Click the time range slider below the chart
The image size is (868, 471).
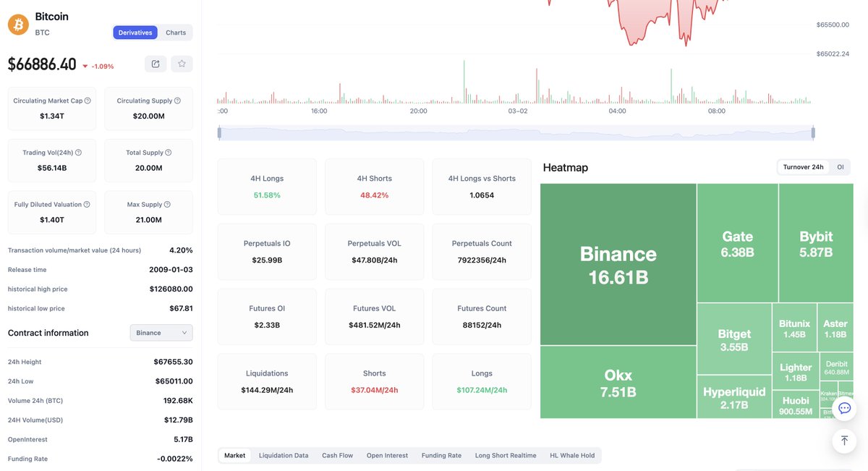point(516,132)
